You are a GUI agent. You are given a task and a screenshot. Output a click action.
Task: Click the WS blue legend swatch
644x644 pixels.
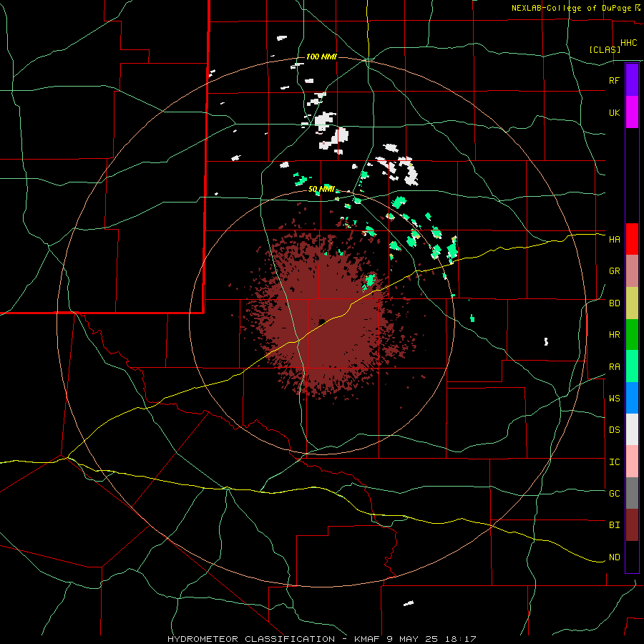click(632, 398)
